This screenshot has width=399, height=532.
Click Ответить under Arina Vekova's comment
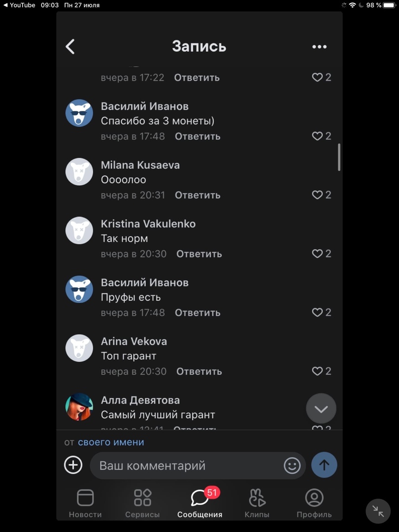[199, 371]
